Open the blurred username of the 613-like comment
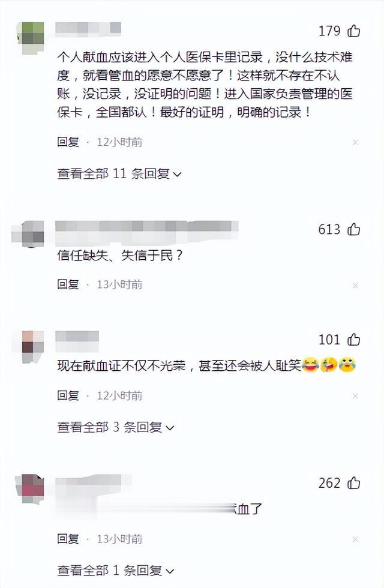Viewport: 384px width, 588px height. tap(146, 230)
